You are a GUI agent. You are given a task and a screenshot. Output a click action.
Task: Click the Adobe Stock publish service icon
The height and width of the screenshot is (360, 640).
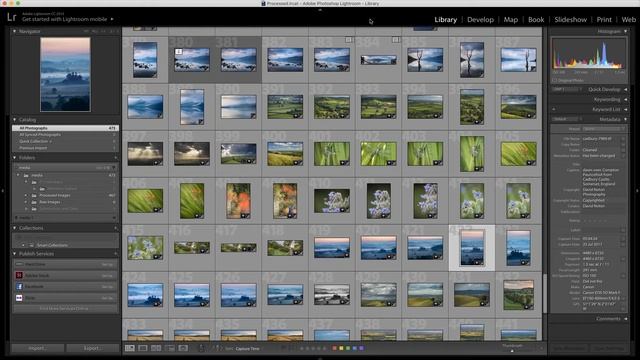(x=19, y=276)
